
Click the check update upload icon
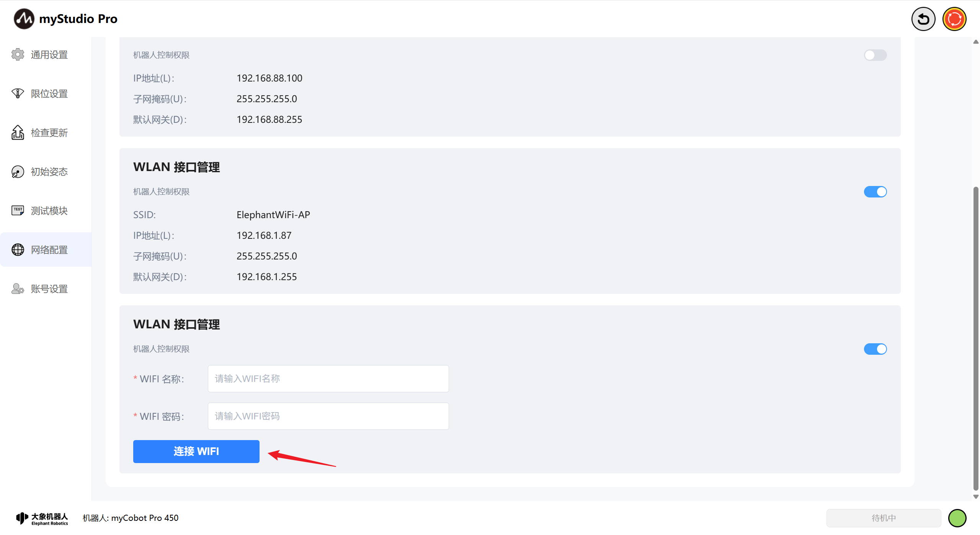(x=18, y=133)
